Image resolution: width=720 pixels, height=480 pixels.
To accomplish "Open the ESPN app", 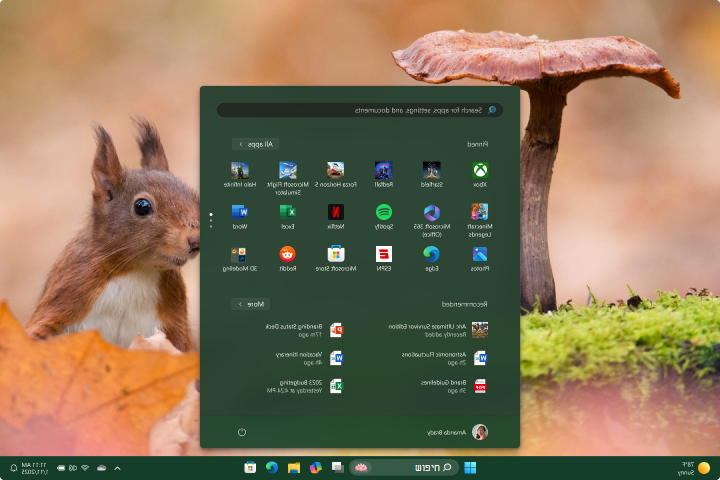I will (383, 259).
